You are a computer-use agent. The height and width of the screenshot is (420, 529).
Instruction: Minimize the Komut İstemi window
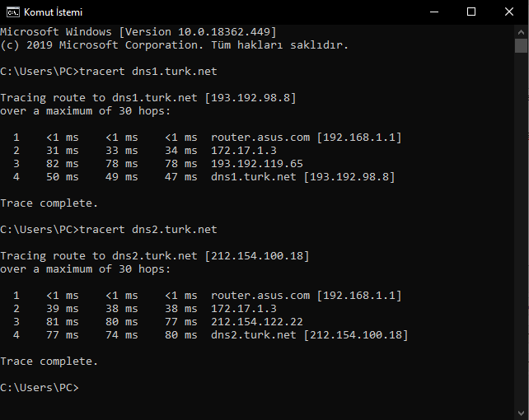tap(434, 12)
